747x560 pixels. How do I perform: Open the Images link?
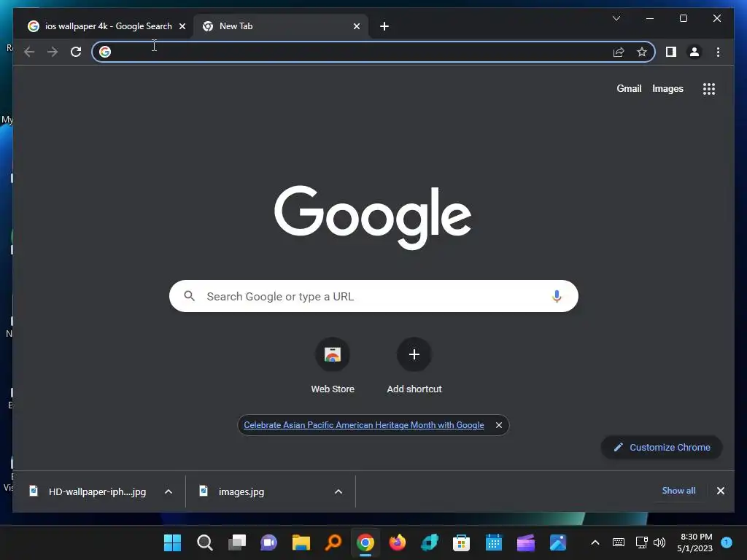[x=667, y=88]
